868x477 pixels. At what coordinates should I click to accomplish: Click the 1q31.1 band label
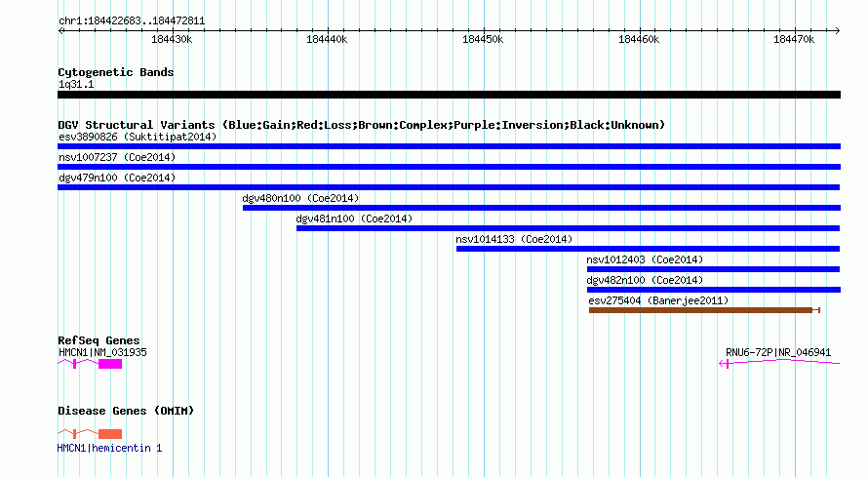76,84
